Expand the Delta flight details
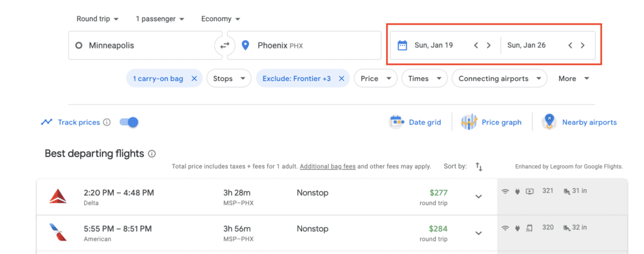Screen dimensions: 644x254 click(x=479, y=197)
